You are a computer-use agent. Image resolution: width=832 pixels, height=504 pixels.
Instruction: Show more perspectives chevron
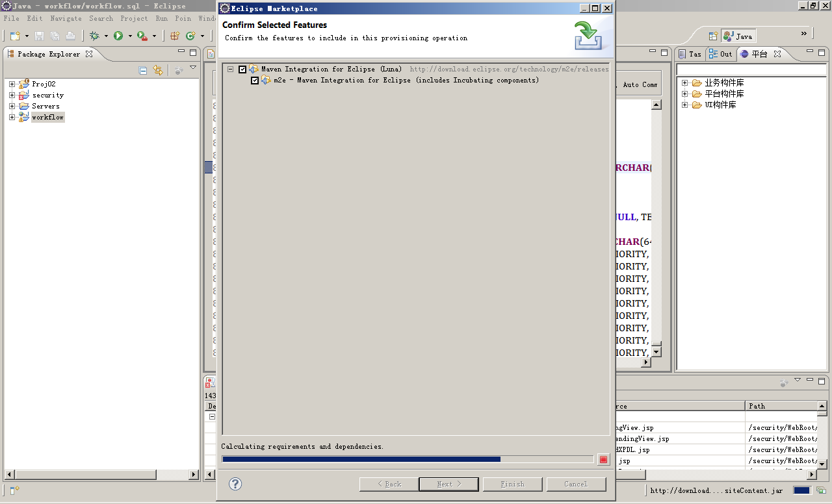coord(804,34)
